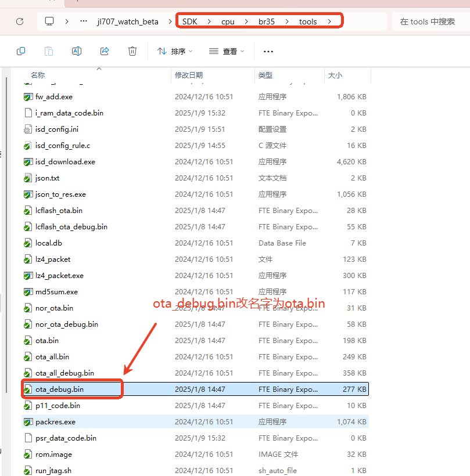
Task: Select the isd_download.exe file icon
Action: coord(28,162)
